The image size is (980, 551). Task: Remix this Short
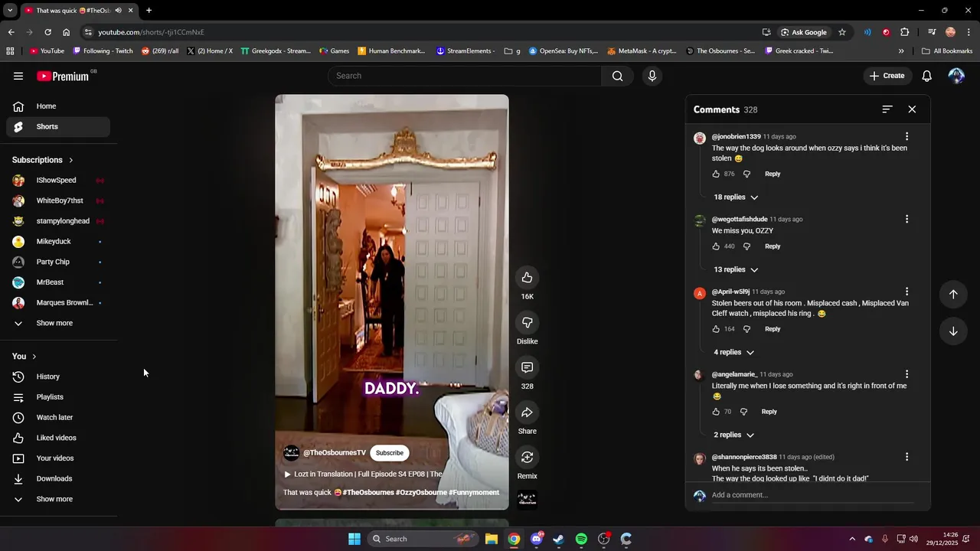pos(527,458)
